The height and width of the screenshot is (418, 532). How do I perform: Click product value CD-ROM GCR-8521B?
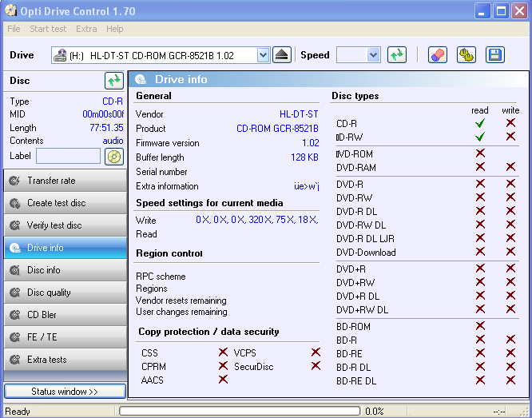(x=277, y=129)
